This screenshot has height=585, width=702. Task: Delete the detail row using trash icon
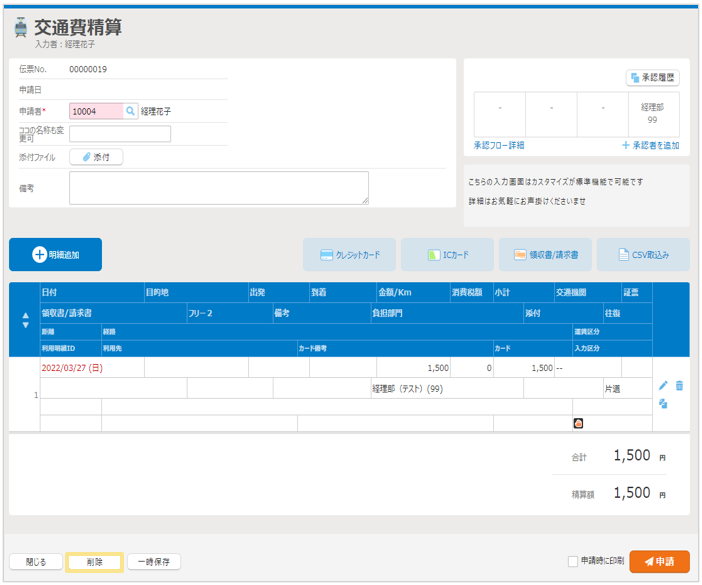(679, 386)
